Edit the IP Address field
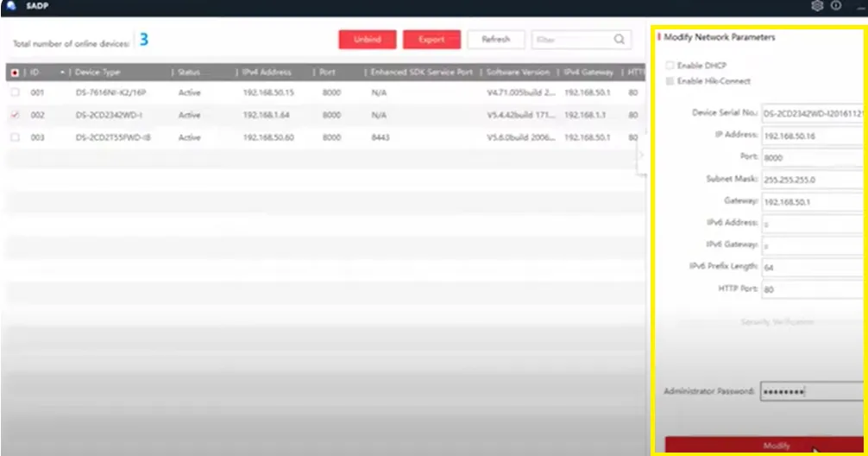Image resolution: width=868 pixels, height=456 pixels. pos(813,136)
